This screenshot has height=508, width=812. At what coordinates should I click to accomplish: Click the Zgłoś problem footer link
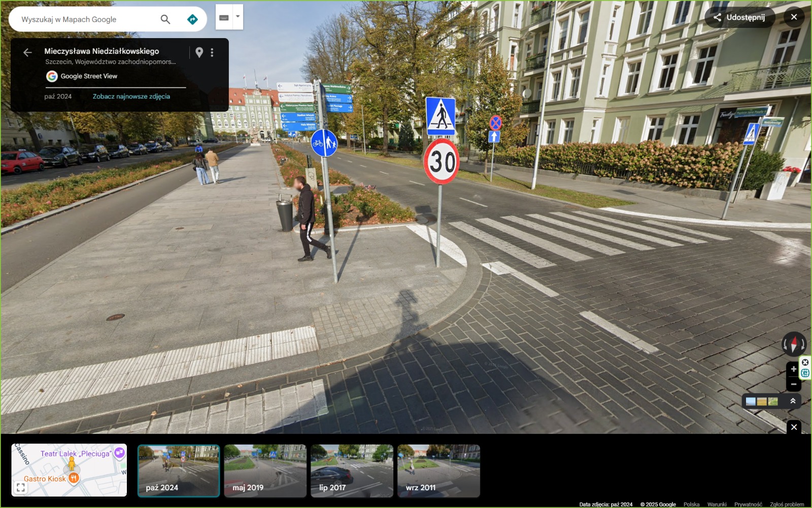coord(787,504)
